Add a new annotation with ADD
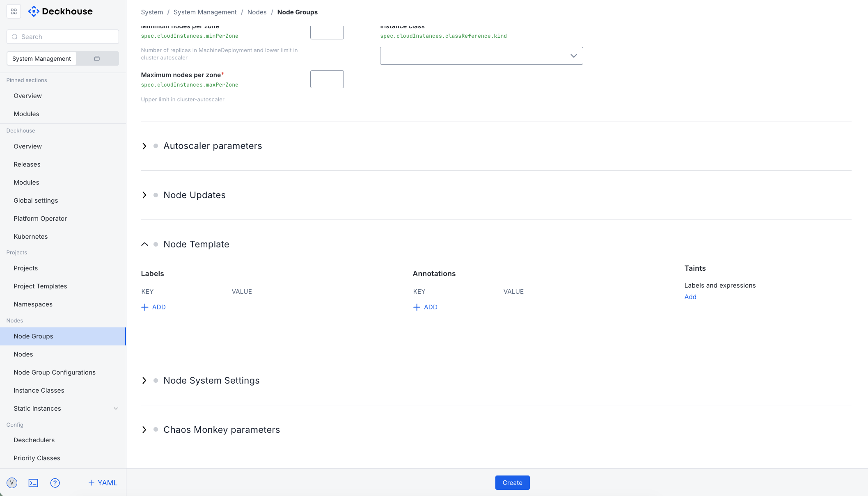Viewport: 868px width, 496px height. [x=425, y=307]
